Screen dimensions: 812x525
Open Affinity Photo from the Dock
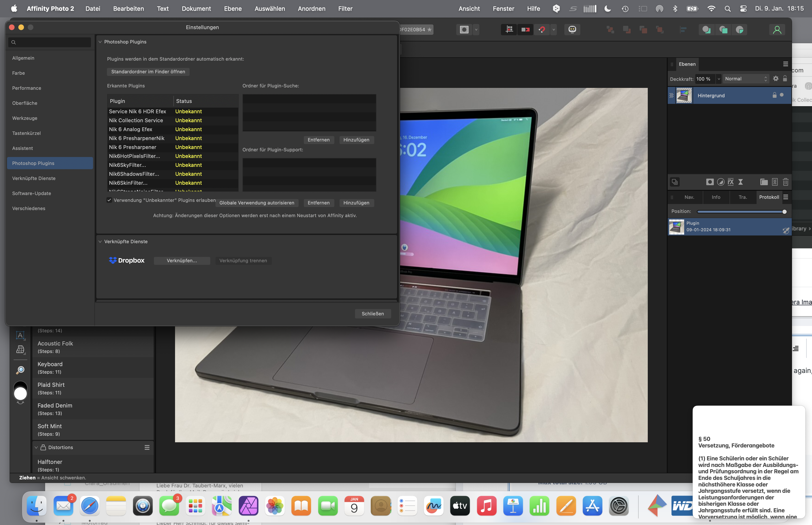coord(248,506)
